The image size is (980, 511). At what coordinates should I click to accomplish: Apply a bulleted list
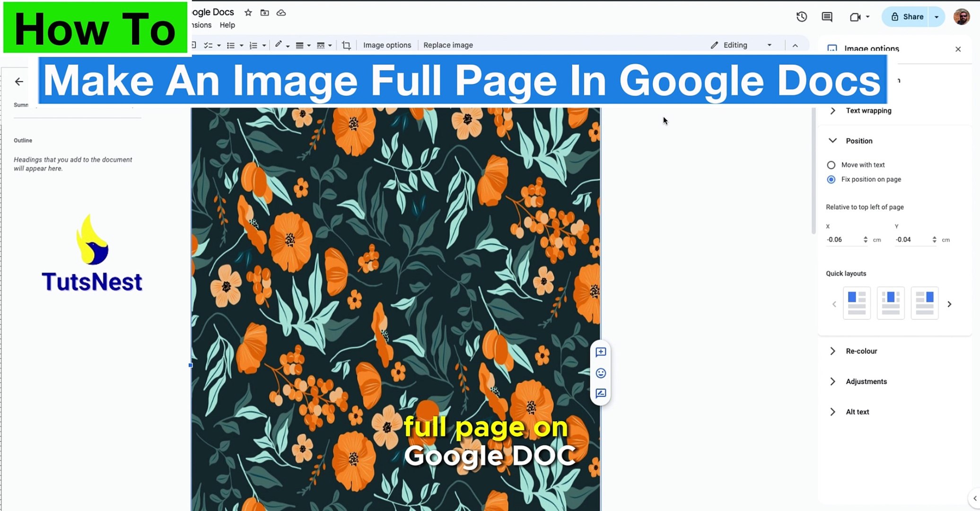(231, 45)
